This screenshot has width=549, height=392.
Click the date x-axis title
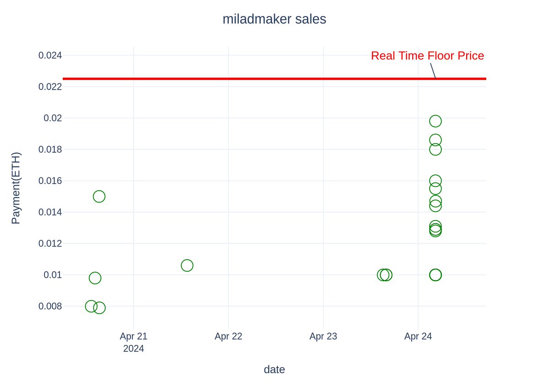pyautogui.click(x=274, y=369)
